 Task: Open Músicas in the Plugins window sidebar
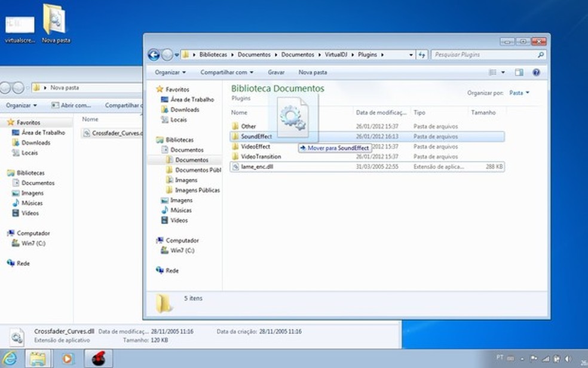coord(180,210)
